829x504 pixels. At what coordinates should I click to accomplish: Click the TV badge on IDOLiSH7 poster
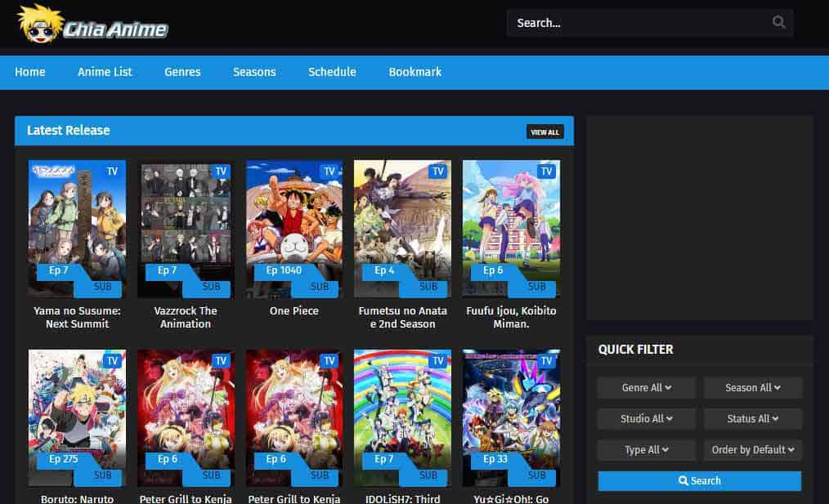(437, 361)
